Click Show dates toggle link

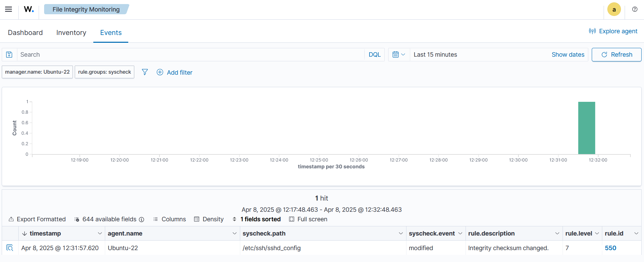[568, 55]
